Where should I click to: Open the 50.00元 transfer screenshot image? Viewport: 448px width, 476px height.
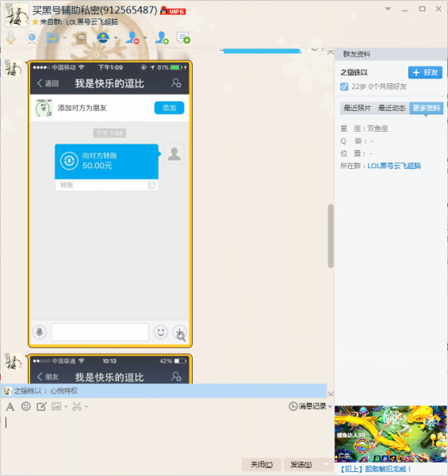pyautogui.click(x=110, y=204)
